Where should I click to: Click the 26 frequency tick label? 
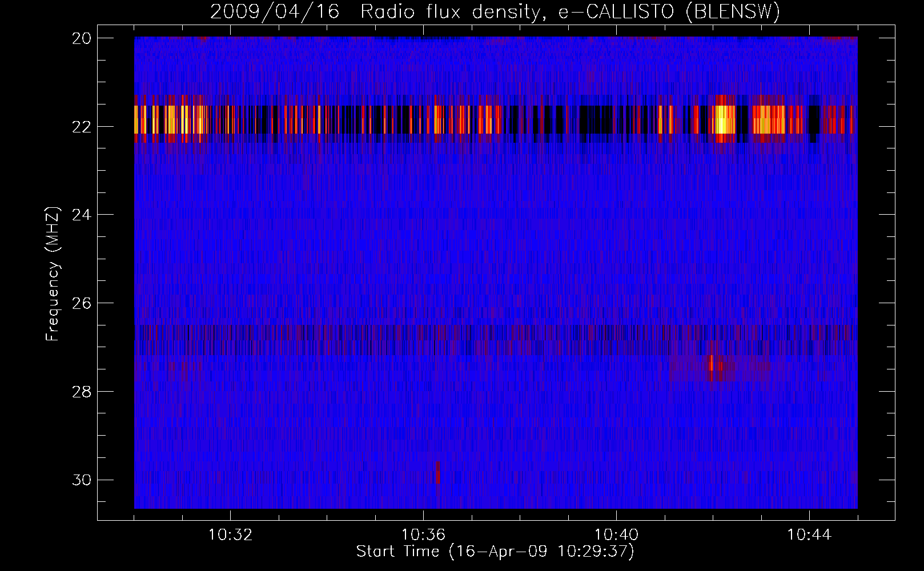point(82,303)
